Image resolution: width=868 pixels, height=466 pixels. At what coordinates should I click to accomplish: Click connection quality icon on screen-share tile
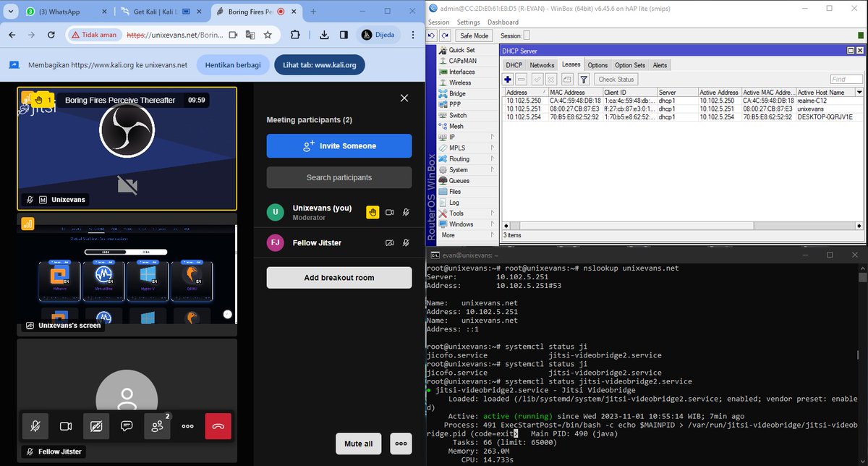[27, 224]
